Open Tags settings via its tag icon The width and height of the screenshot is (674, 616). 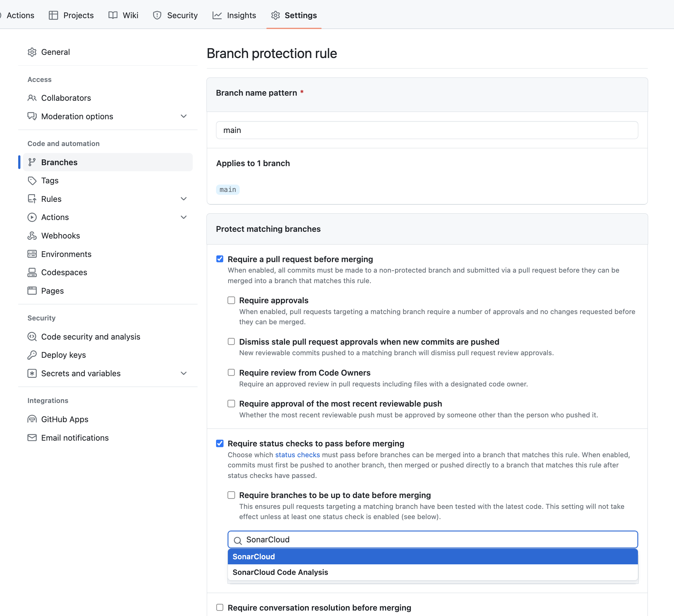coord(32,180)
